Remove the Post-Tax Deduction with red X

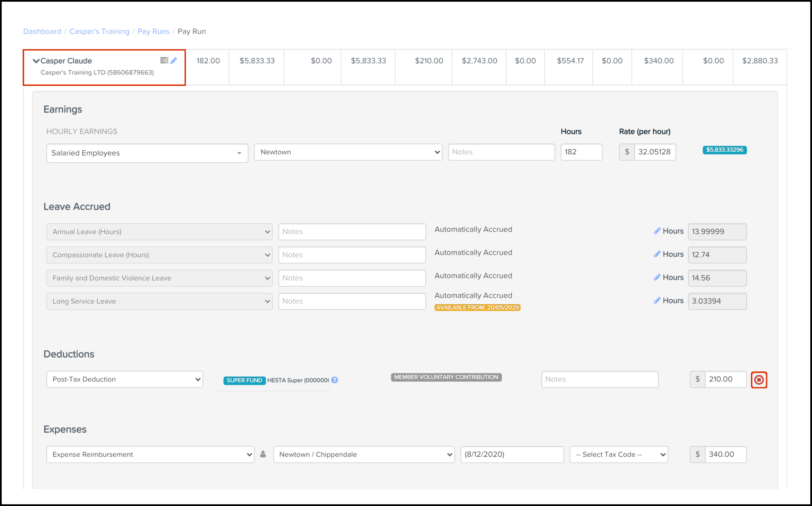pyautogui.click(x=759, y=380)
